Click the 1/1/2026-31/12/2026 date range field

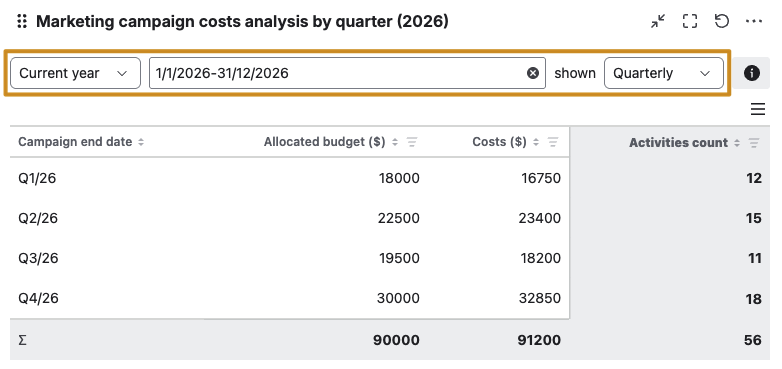coord(347,73)
